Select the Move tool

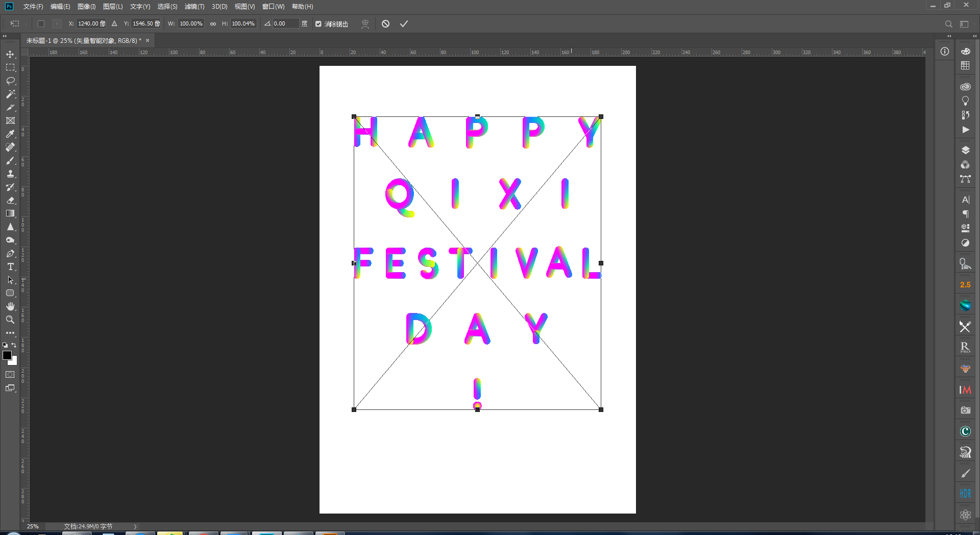10,54
